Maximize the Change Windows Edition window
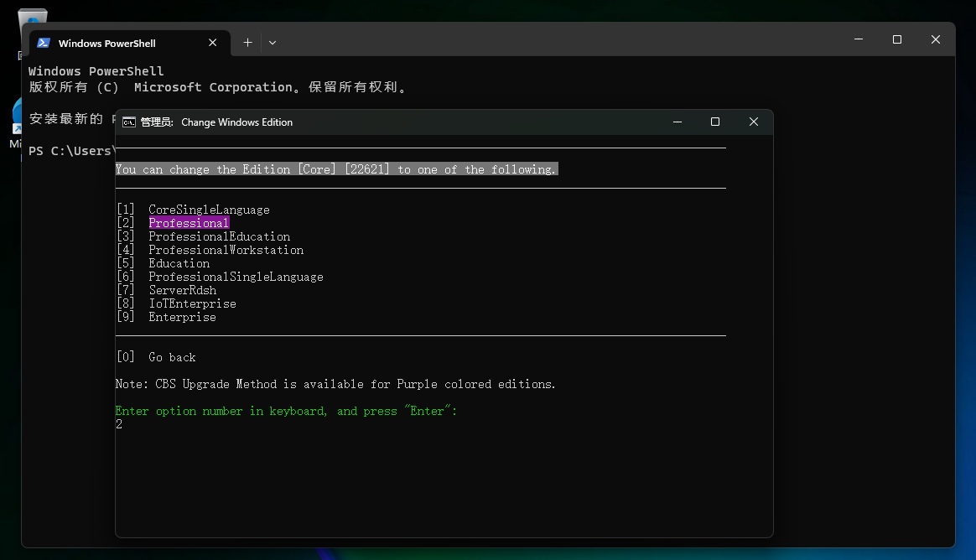The height and width of the screenshot is (560, 976). (715, 122)
